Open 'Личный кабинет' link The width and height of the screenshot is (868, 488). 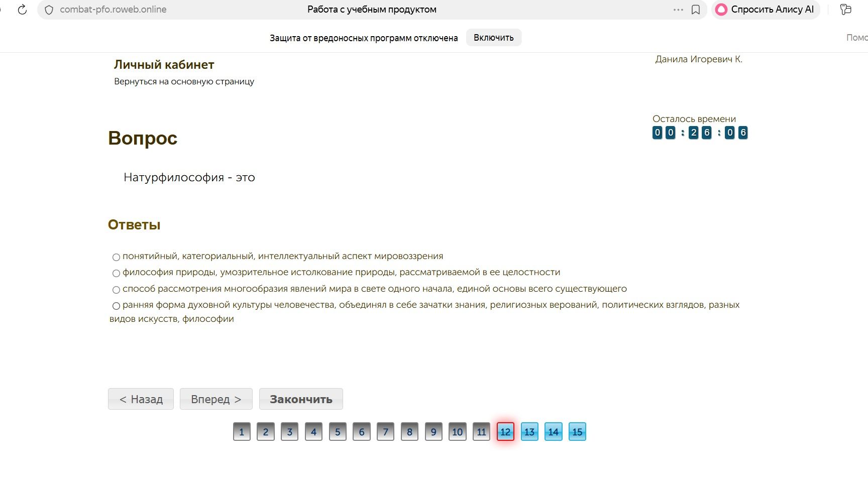click(x=164, y=65)
